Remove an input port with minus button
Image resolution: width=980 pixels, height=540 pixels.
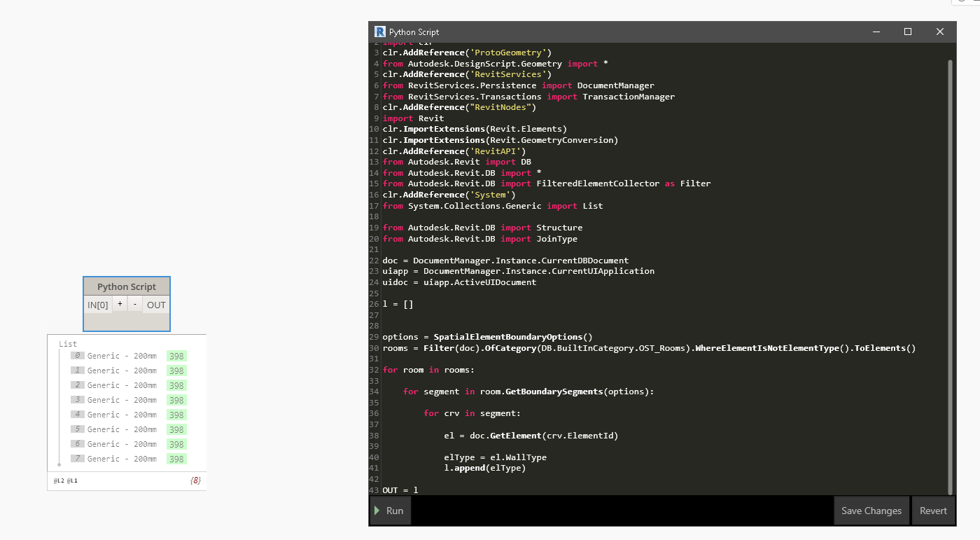pos(135,304)
